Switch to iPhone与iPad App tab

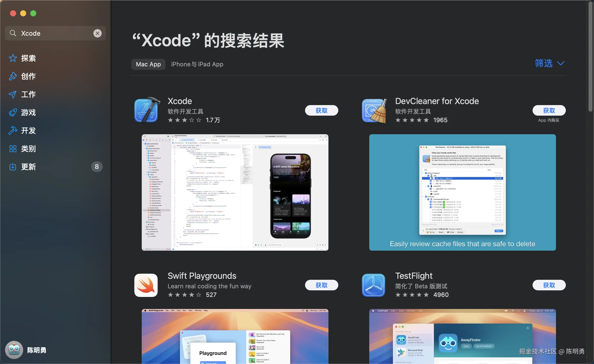click(197, 64)
